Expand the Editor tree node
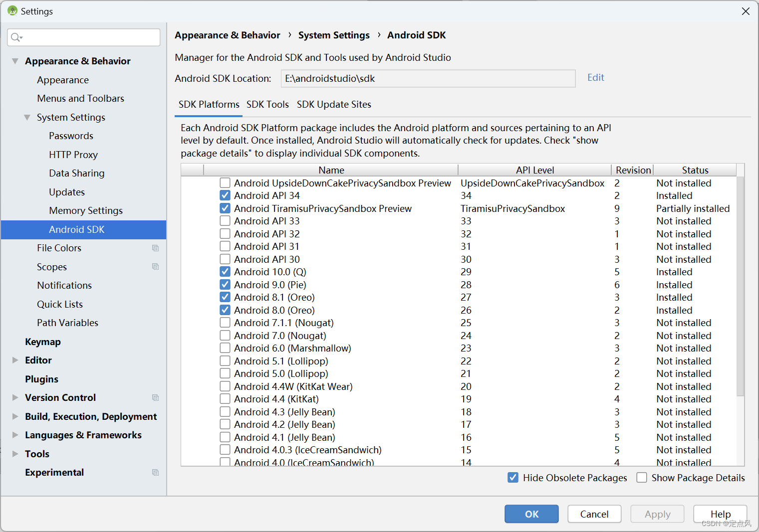The image size is (759, 532). [x=15, y=360]
